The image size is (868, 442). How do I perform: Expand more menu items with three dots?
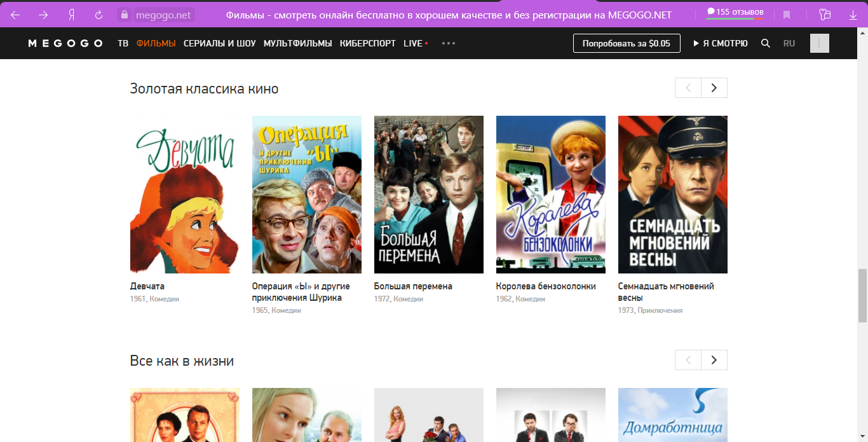coord(449,43)
